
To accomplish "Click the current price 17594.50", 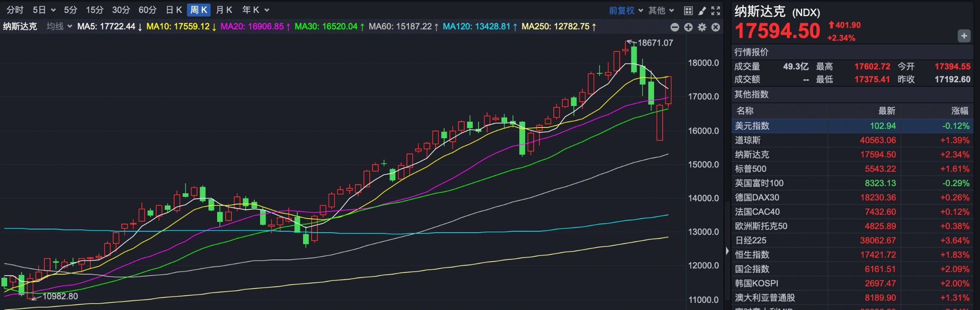I will (x=777, y=31).
